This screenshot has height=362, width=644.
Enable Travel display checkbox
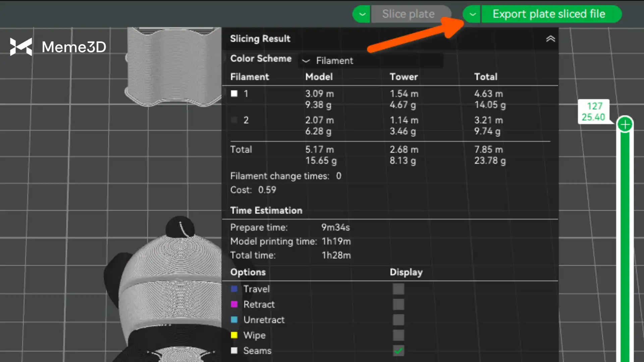pyautogui.click(x=398, y=289)
